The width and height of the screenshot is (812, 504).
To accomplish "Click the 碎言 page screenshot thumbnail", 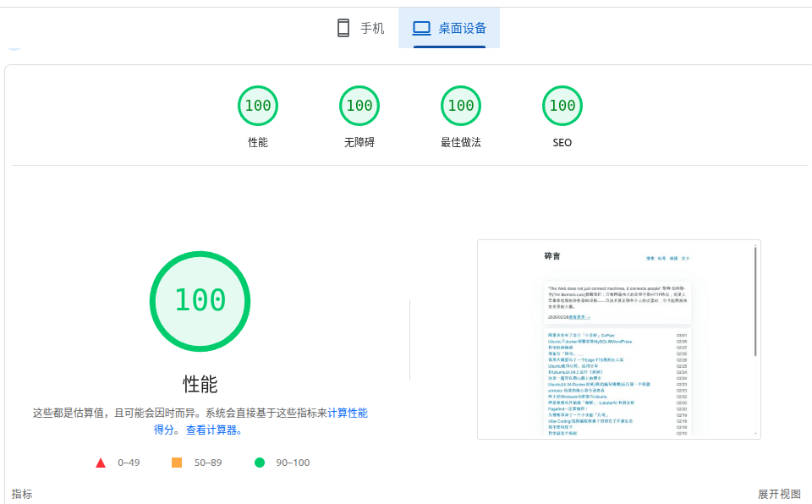I will (x=617, y=338).
